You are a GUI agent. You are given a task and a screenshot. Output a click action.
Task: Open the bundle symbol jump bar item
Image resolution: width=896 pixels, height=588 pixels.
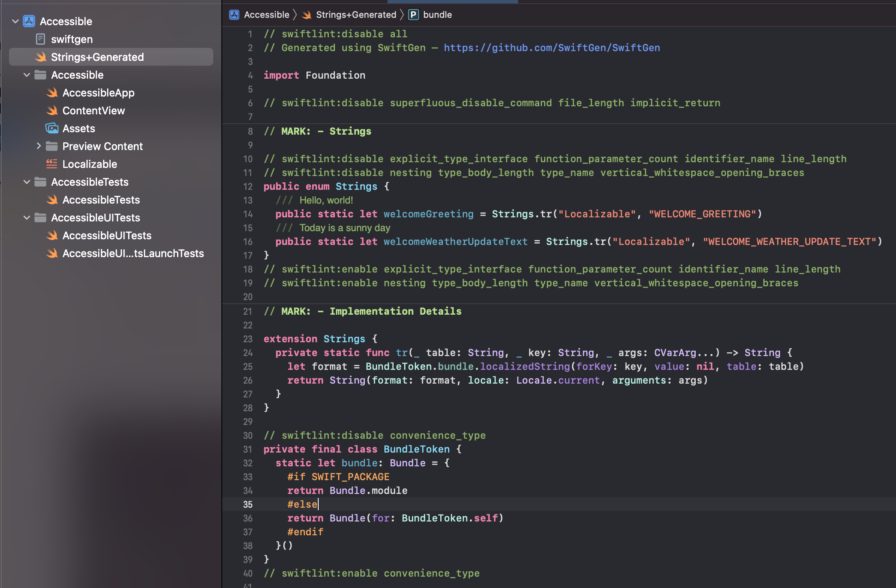tap(437, 15)
